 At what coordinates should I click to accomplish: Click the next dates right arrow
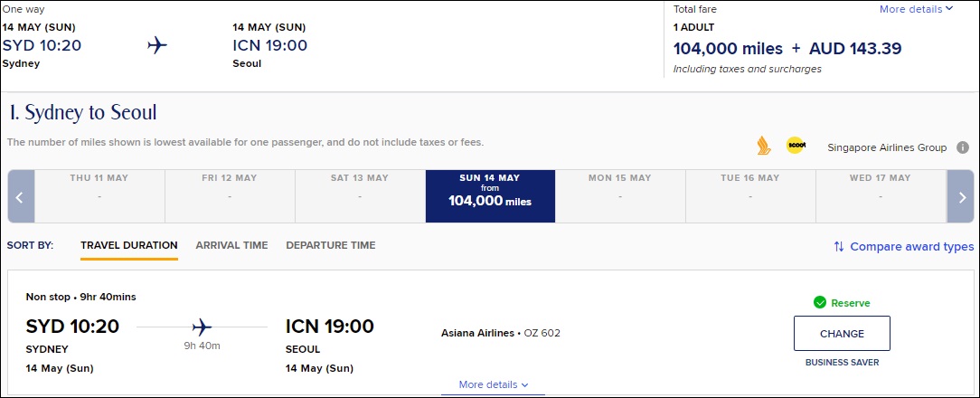[961, 196]
